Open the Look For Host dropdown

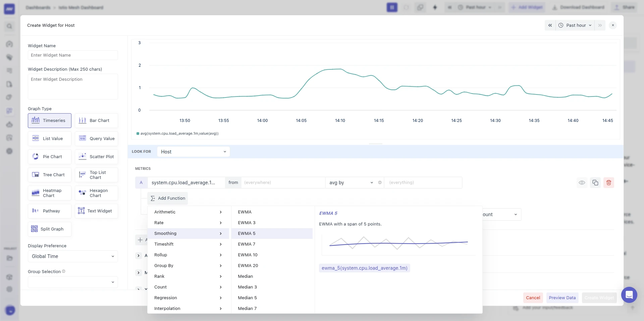[194, 152]
